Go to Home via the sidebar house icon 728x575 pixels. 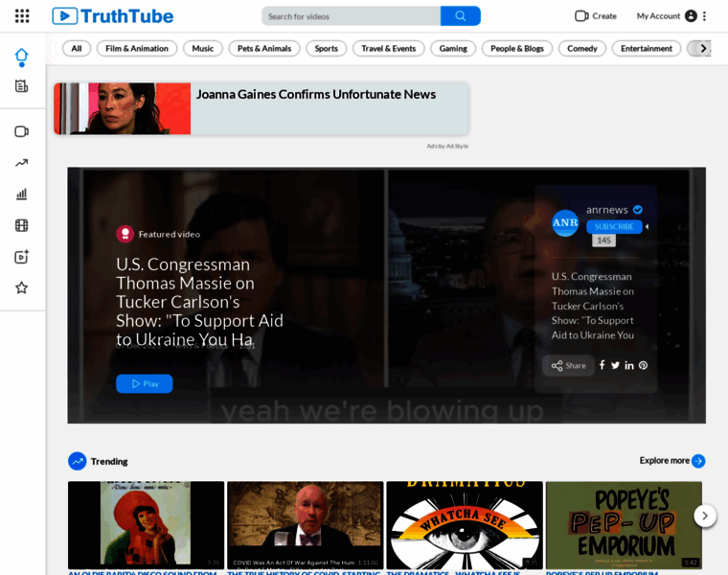[x=21, y=57]
